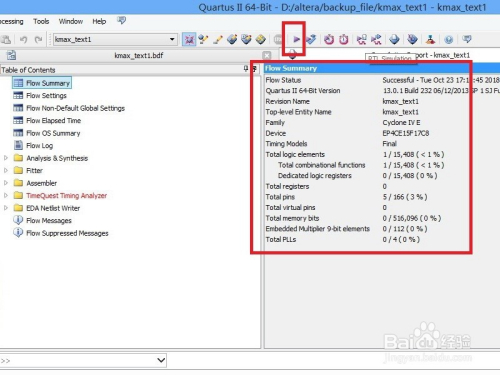Select the Assembler tree item

[41, 183]
